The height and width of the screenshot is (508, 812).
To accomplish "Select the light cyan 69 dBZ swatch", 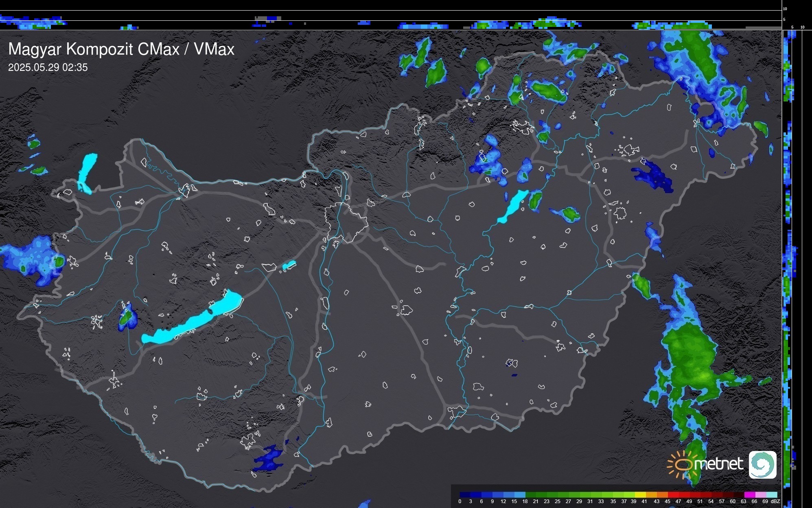I will pos(771,495).
